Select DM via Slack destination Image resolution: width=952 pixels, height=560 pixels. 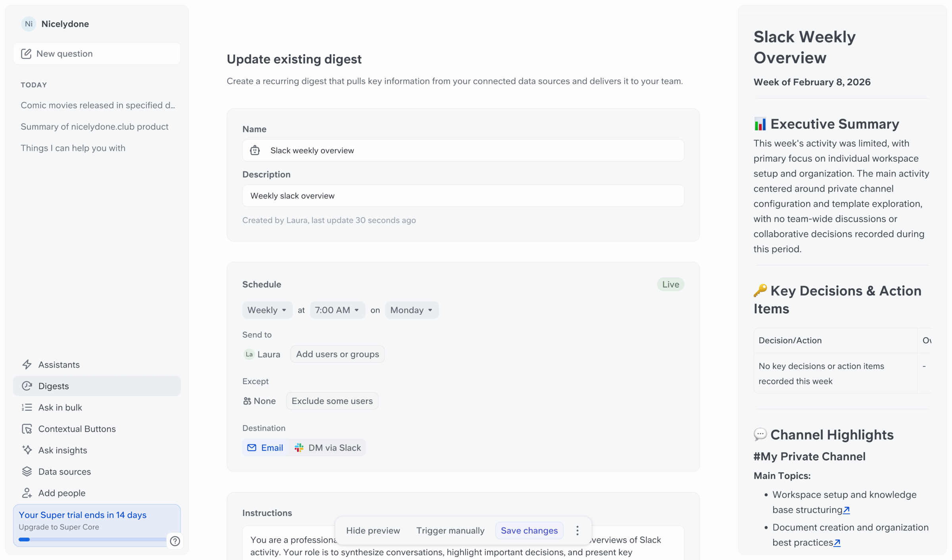(x=328, y=448)
